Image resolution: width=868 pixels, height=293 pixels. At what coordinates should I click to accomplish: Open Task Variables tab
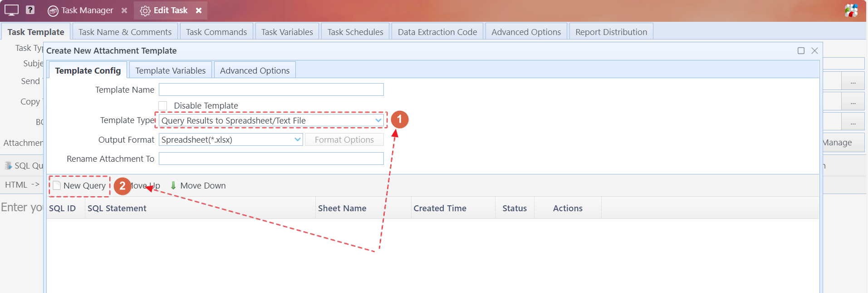coord(287,32)
